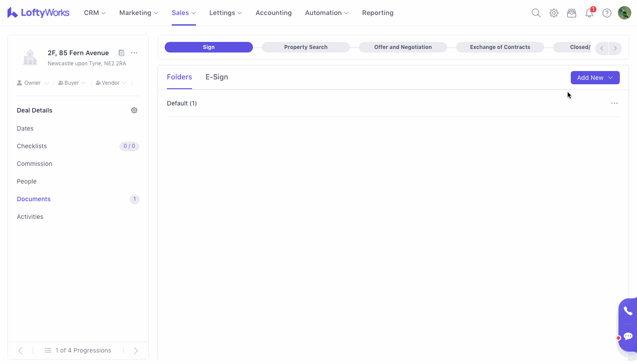The image size is (637, 364).
Task: Open the floating phone call widget
Action: (x=628, y=311)
